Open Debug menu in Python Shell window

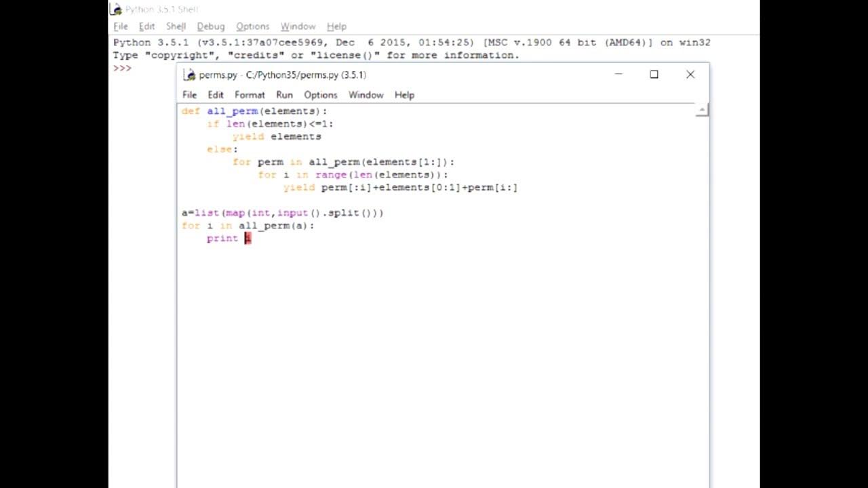click(210, 26)
